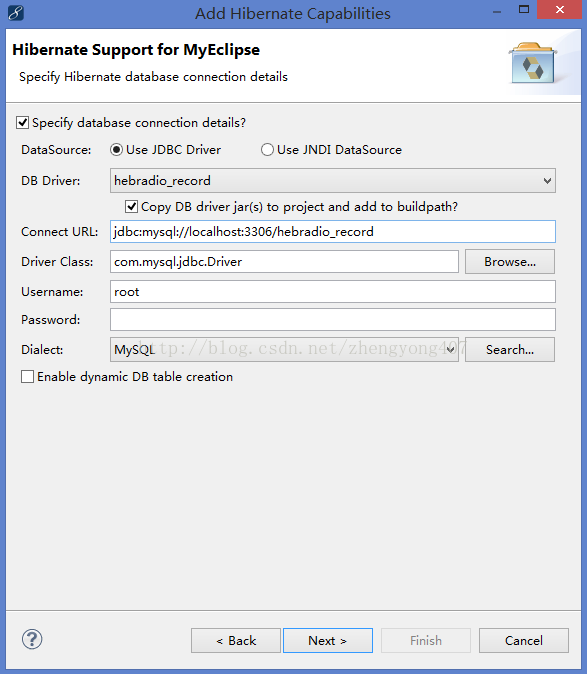Click the Hibernate wizard banner icon
The width and height of the screenshot is (587, 674).
coord(533,63)
